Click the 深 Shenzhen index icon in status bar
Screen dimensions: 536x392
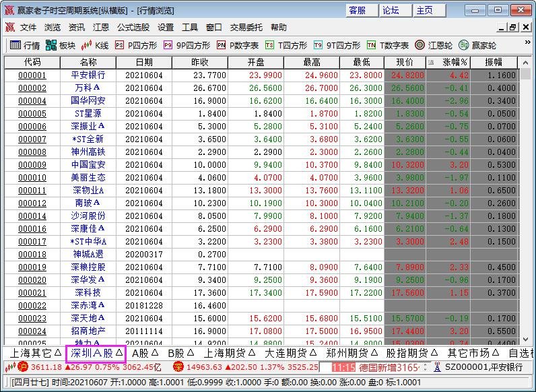click(178, 367)
